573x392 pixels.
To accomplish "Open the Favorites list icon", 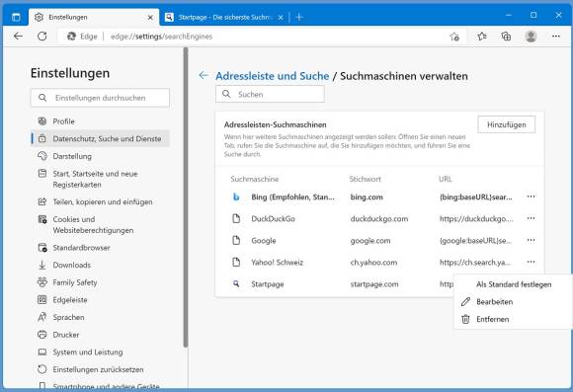I will (x=482, y=37).
